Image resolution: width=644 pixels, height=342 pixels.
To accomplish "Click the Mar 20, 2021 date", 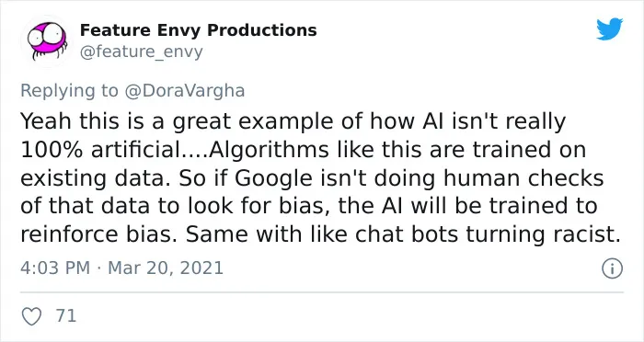I will point(166,268).
